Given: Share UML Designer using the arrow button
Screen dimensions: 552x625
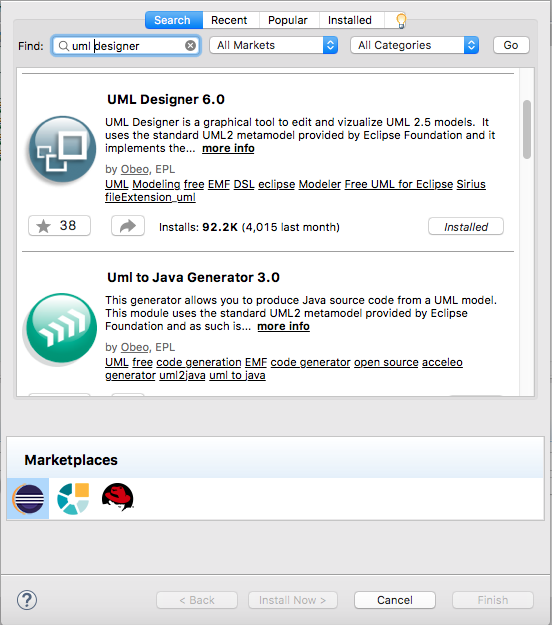Looking at the screenshot, I should coord(128,226).
